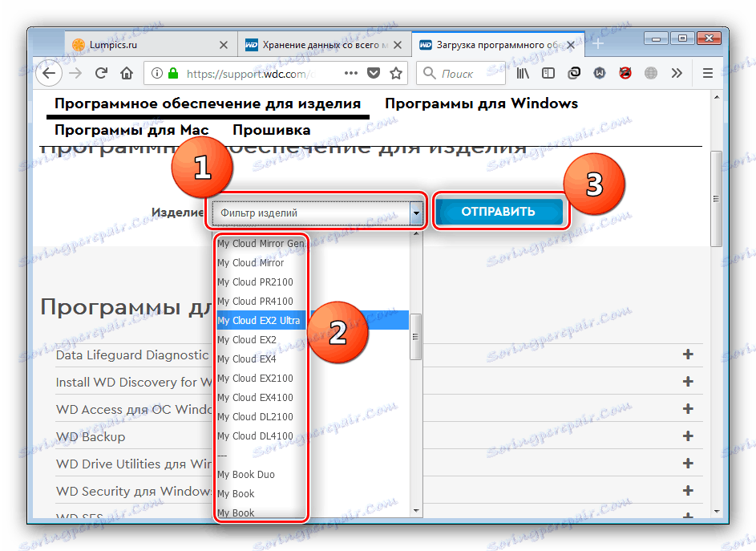This screenshot has width=756, height=551.
Task: Select the Загрузка программного обеспечения tab
Action: point(499,45)
